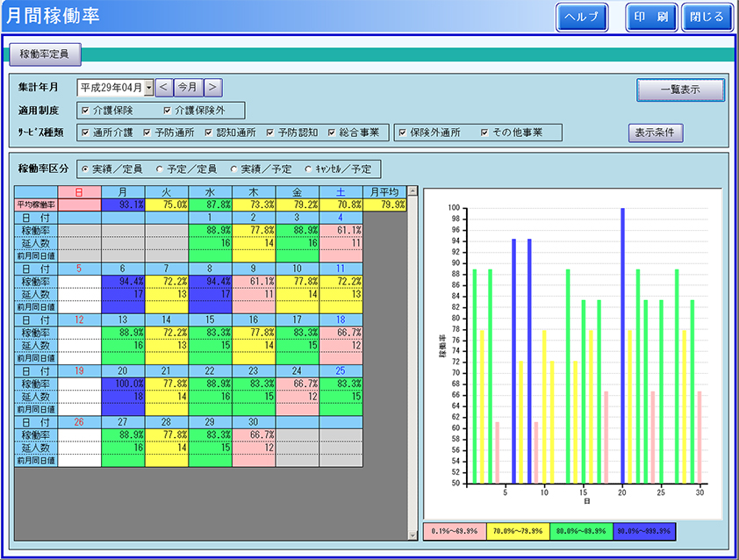Click the 土 Saturday column header
Viewport: 739px width, 560px height.
click(x=341, y=192)
